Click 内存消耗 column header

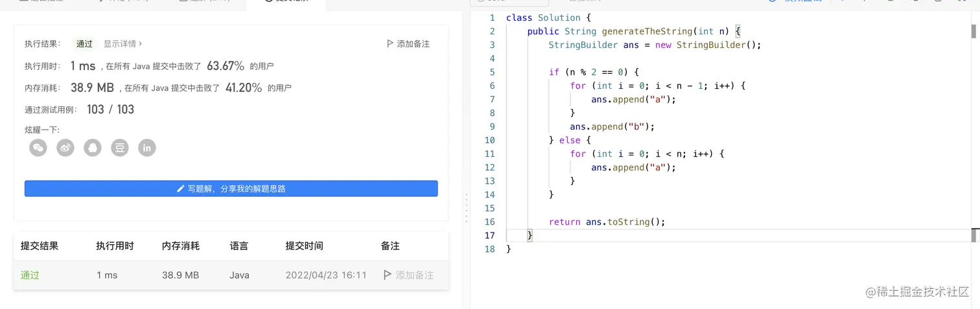(x=181, y=246)
